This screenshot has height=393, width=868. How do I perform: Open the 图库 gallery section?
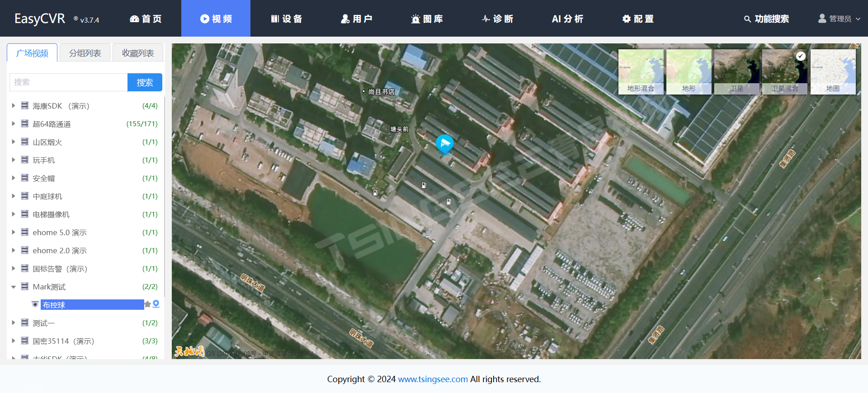pyautogui.click(x=427, y=19)
